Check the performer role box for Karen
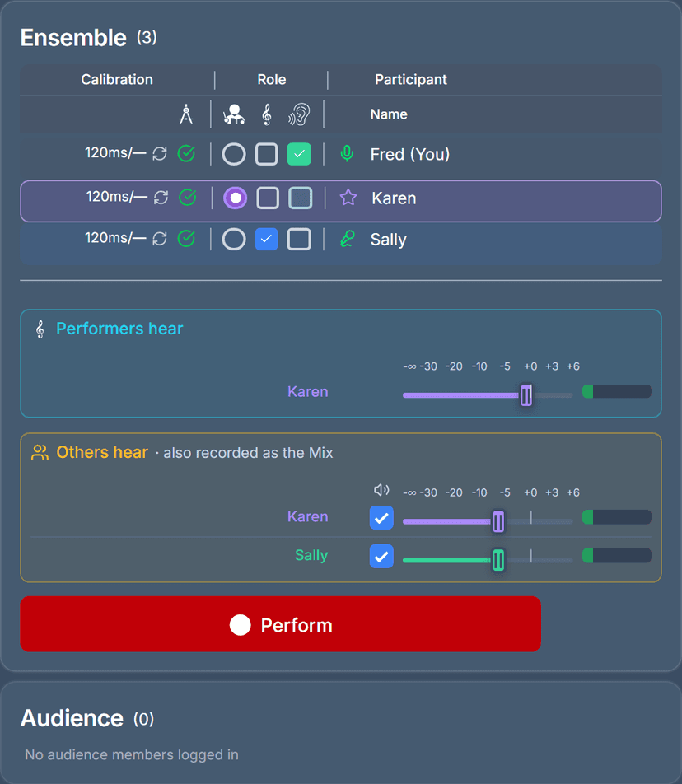This screenshot has height=784, width=682. (268, 198)
